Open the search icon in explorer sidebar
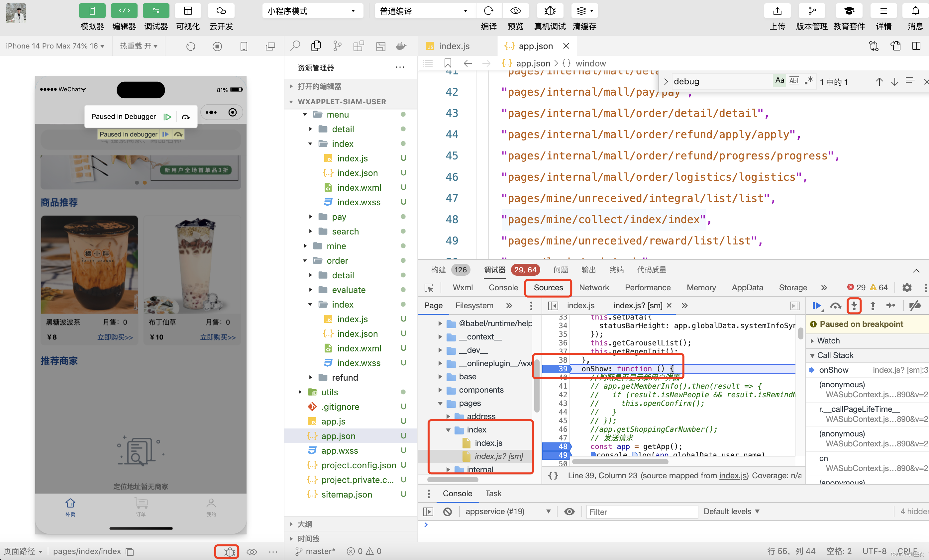 point(295,46)
